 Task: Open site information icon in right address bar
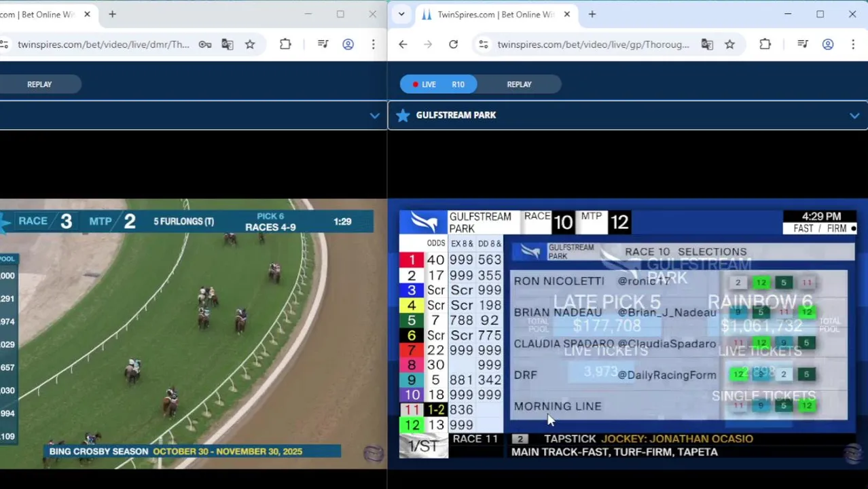coord(483,44)
